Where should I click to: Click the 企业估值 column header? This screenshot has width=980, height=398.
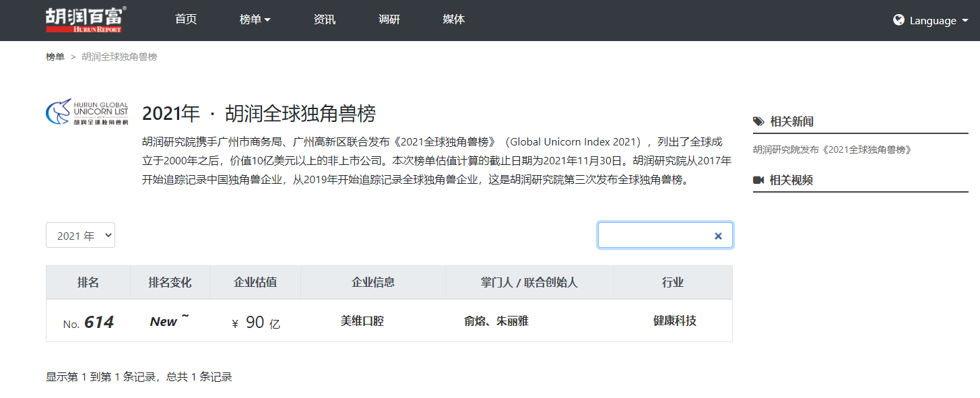[x=255, y=282]
